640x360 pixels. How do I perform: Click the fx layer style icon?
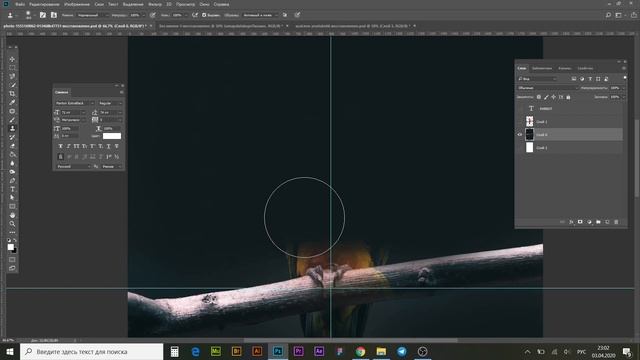pyautogui.click(x=571, y=222)
